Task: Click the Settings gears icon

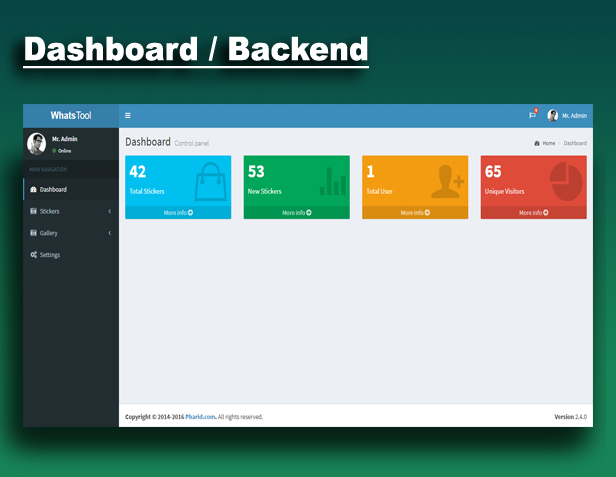Action: tap(33, 255)
